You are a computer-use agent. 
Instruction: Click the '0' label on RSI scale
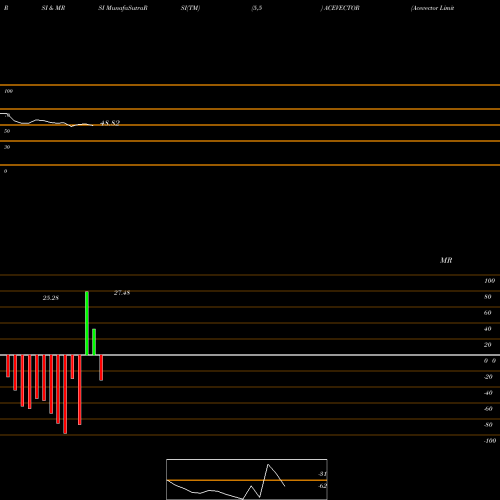coord(5,171)
